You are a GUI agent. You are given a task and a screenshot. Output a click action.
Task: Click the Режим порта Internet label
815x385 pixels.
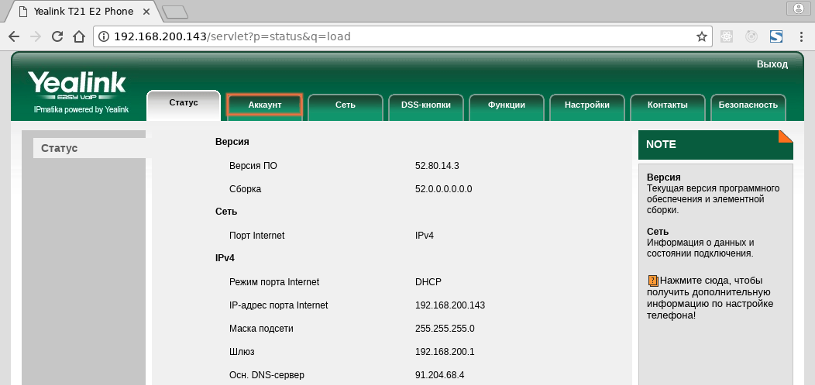[x=274, y=282]
